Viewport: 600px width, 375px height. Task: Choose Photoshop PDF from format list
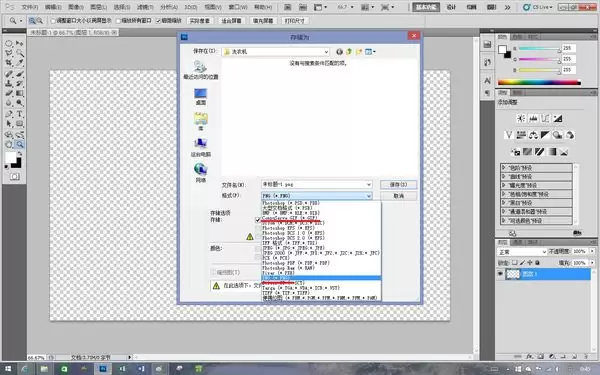click(x=296, y=263)
